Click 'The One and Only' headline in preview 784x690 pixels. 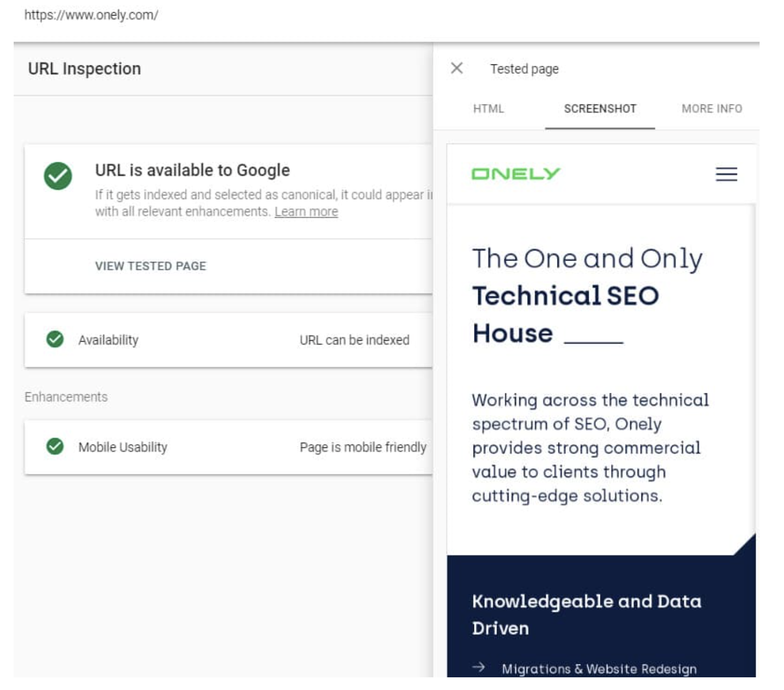[587, 259]
